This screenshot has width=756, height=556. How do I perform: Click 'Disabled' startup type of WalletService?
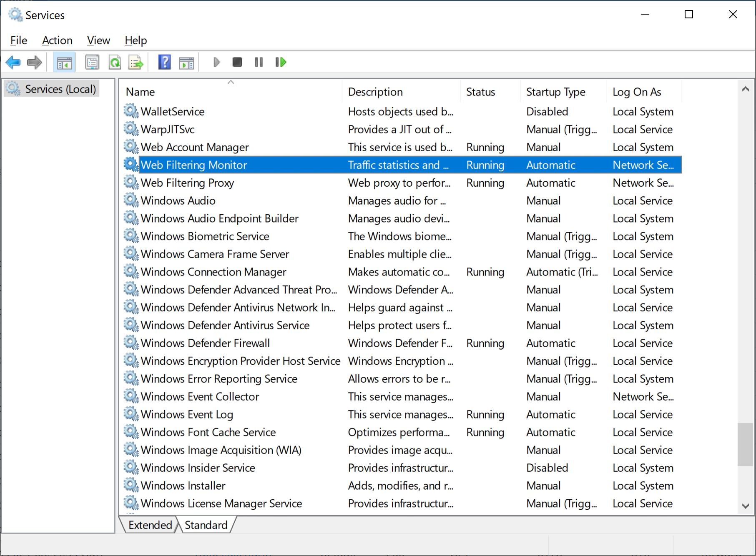point(547,111)
